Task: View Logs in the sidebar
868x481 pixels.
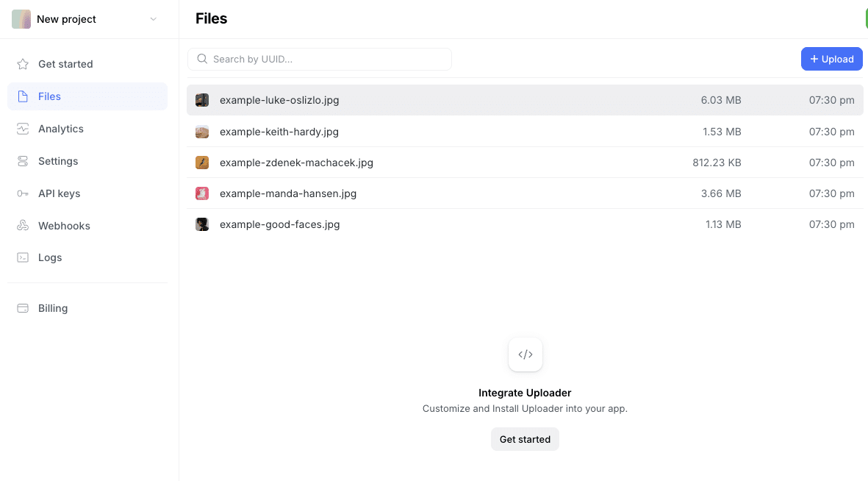Action: pyautogui.click(x=87, y=257)
